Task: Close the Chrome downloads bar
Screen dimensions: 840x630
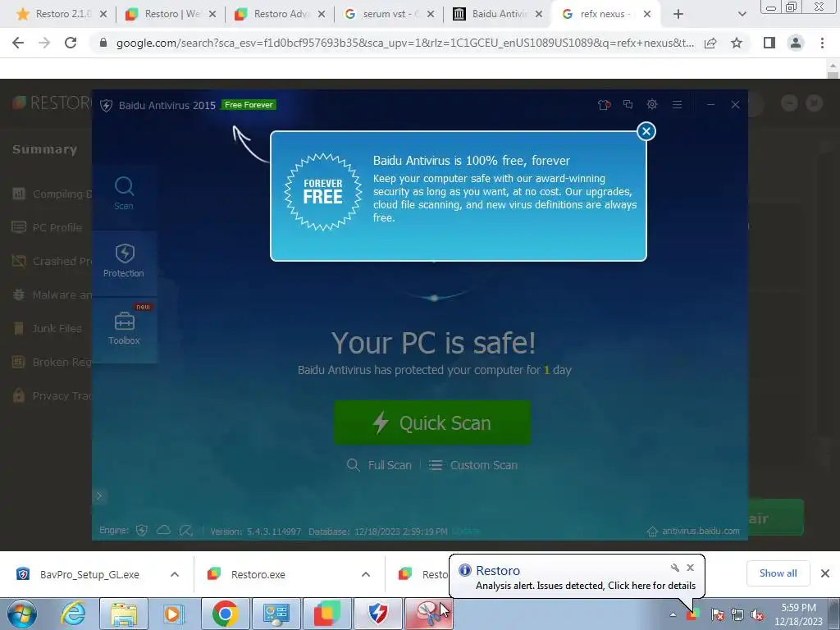Action: coord(825,573)
